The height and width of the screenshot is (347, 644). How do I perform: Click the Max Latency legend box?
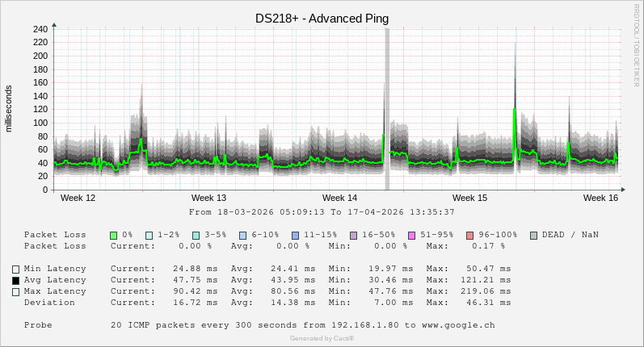click(x=15, y=292)
